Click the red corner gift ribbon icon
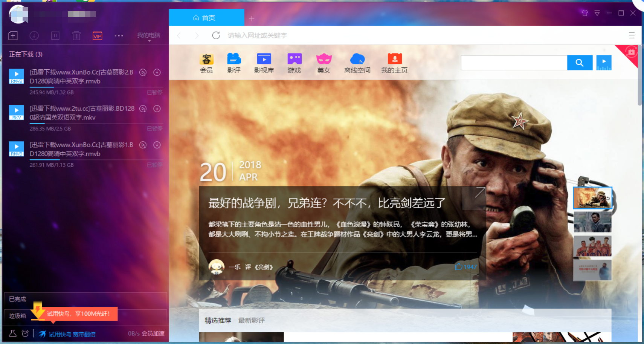This screenshot has height=344, width=644. pos(631,52)
